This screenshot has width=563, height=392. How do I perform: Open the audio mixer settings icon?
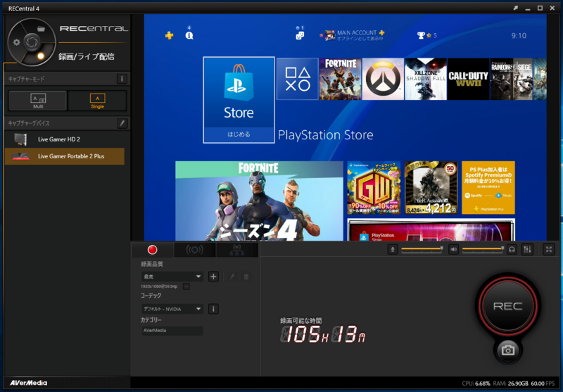[x=527, y=249]
